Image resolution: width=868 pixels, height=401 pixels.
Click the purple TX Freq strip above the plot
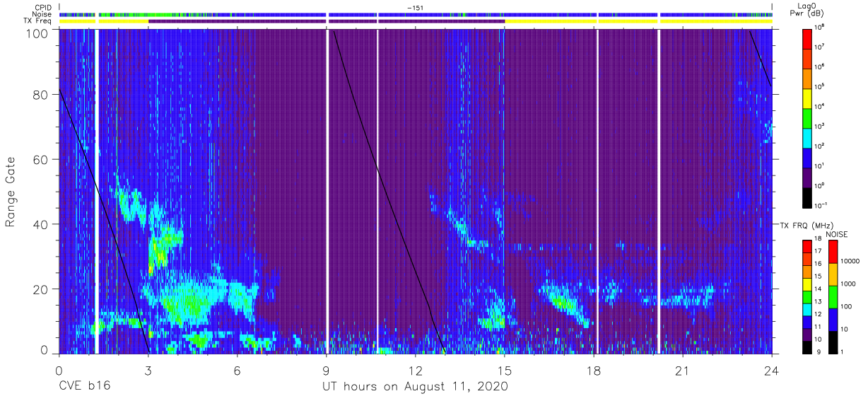pyautogui.click(x=327, y=21)
